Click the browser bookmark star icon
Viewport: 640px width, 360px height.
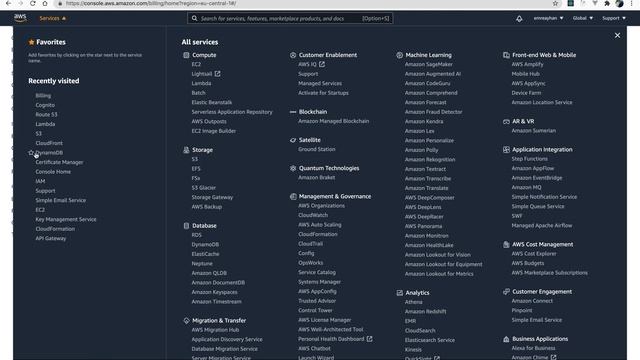click(x=555, y=3)
